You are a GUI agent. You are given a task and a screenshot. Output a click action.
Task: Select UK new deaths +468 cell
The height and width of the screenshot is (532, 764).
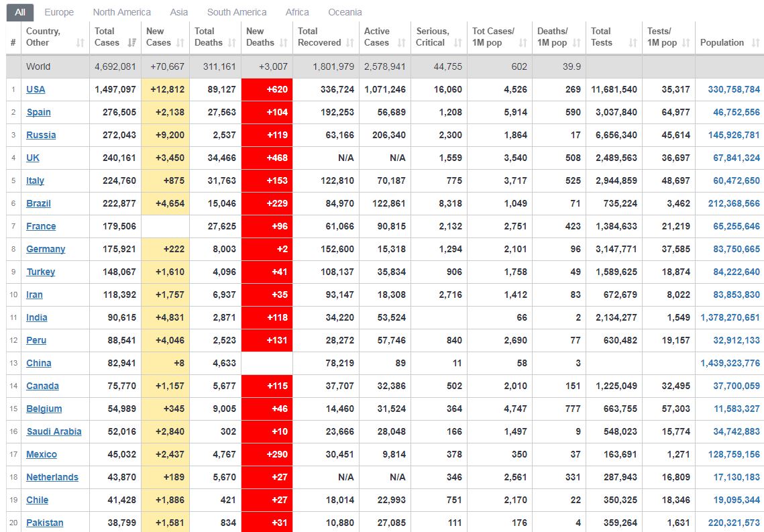[267, 158]
